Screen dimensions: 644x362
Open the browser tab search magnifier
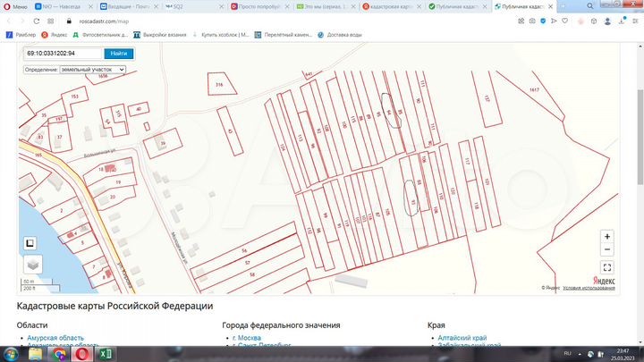pos(589,6)
